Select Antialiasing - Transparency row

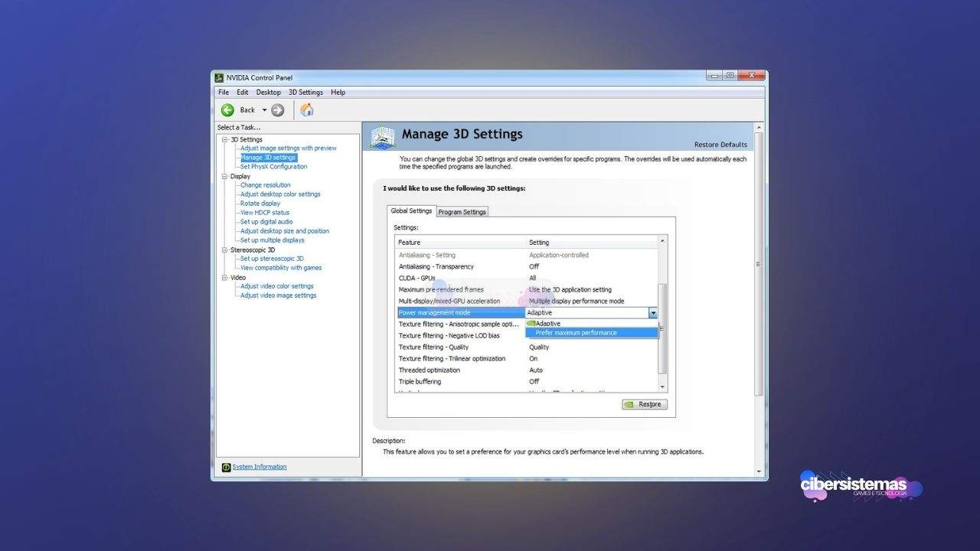click(x=527, y=266)
